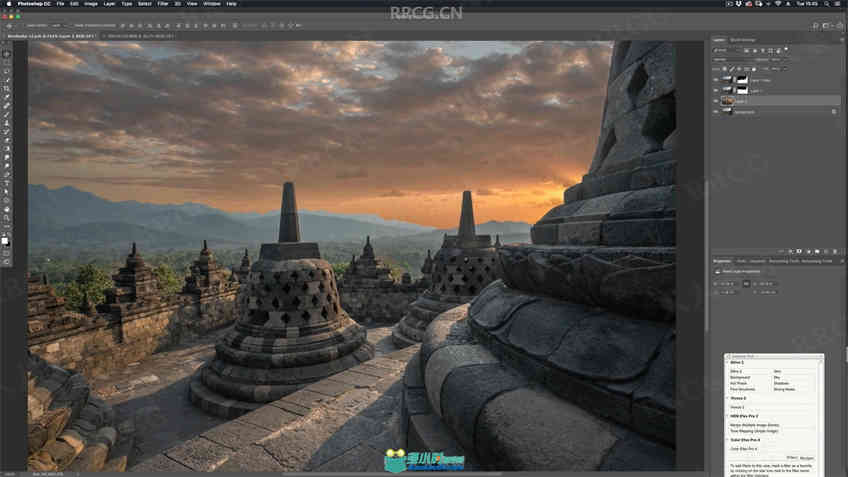Screen dimensions: 848x477
Task: Open the Image menu
Action: [x=90, y=4]
